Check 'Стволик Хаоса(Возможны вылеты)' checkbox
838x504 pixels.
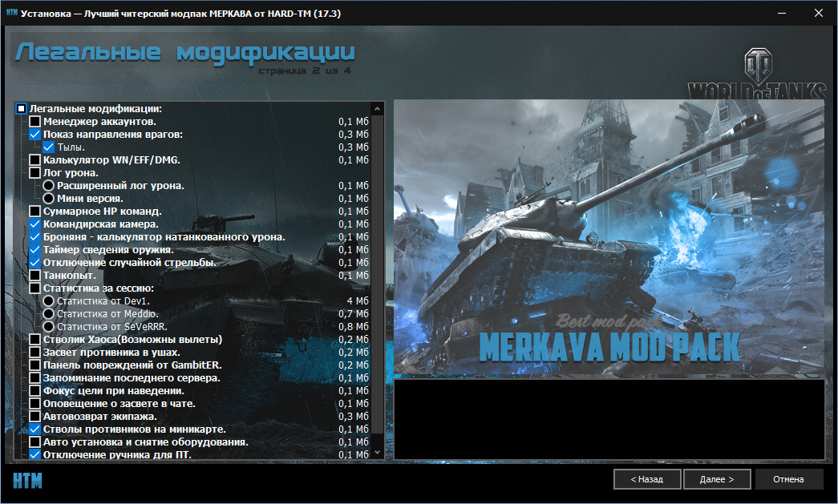click(34, 340)
